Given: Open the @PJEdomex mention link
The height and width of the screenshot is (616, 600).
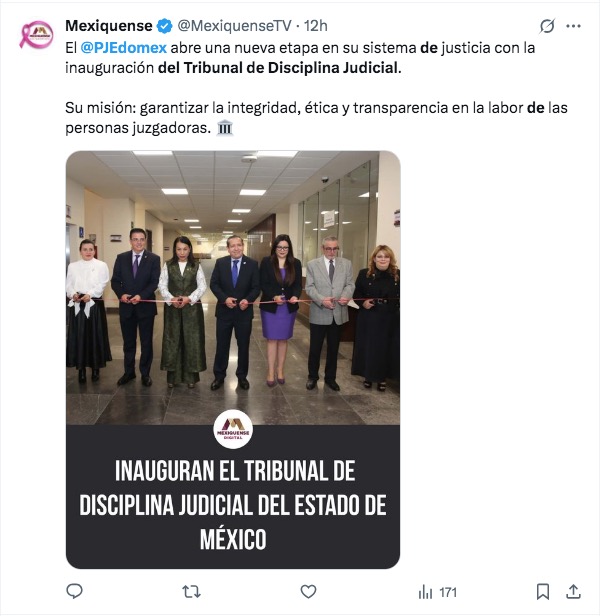Looking at the screenshot, I should (123, 48).
